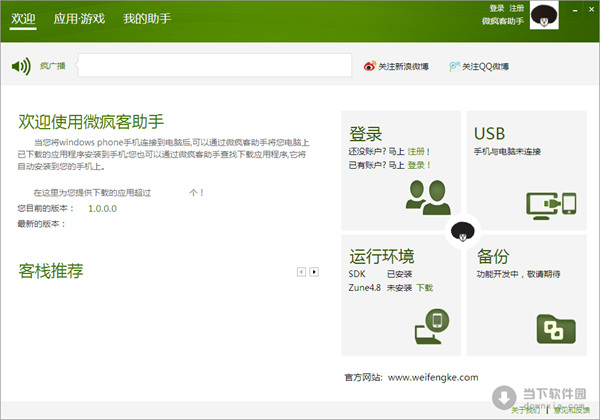The image size is (600, 420).
Task: Open the 应用·游戏 tab
Action: coord(79,19)
